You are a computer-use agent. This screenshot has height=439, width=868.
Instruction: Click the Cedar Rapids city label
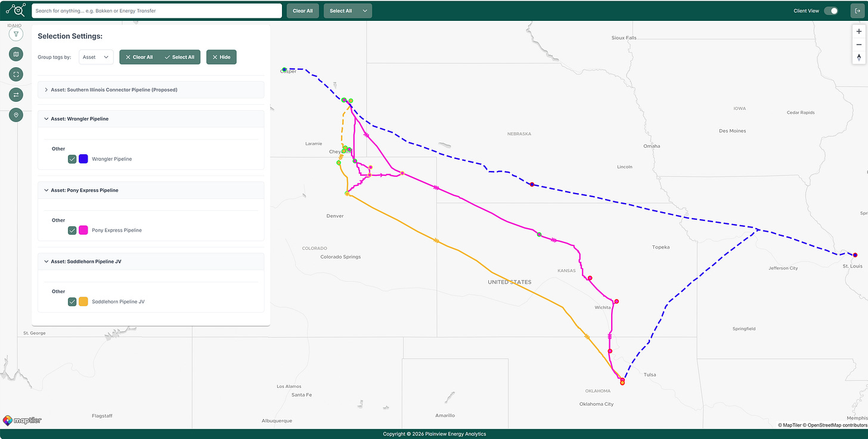tap(801, 113)
